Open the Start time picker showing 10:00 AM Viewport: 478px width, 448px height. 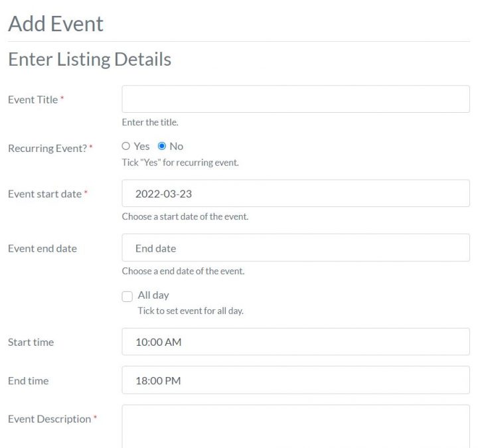[x=295, y=342]
